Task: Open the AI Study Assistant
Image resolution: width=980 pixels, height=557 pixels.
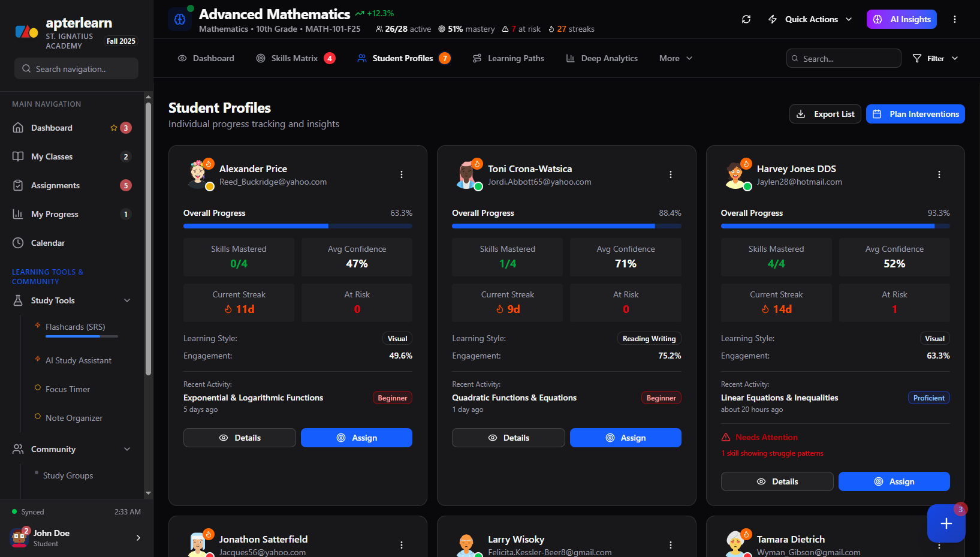Action: [x=78, y=360]
